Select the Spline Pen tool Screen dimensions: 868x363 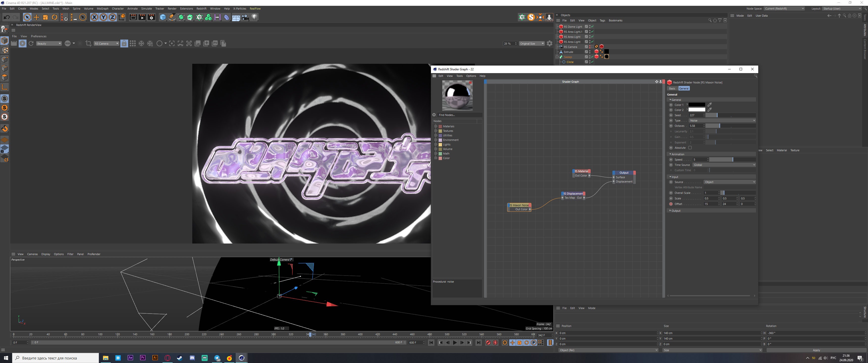click(172, 17)
